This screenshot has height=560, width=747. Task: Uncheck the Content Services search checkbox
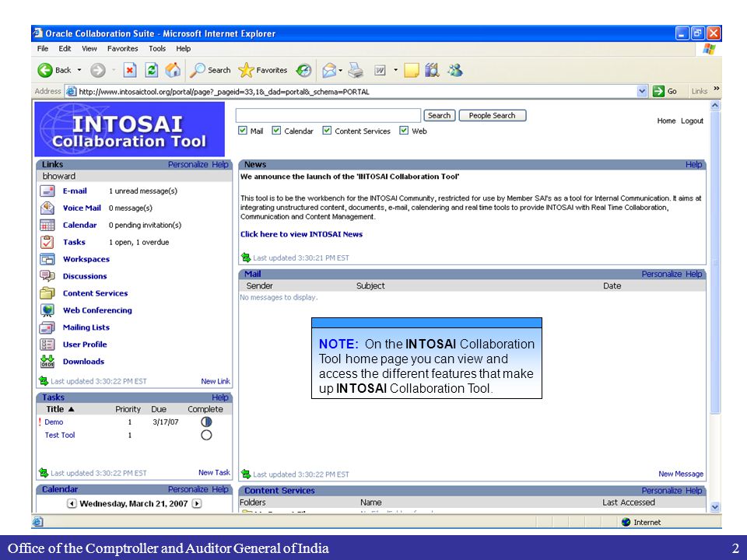click(327, 131)
